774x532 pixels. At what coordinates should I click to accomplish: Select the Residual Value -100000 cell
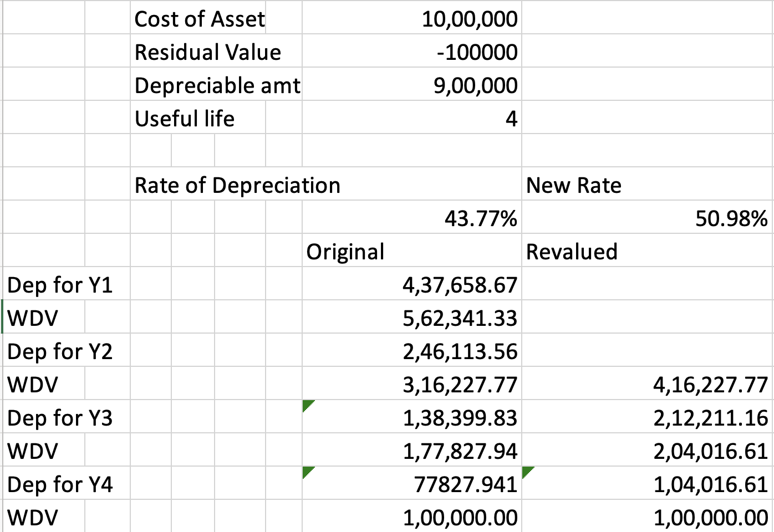476,53
